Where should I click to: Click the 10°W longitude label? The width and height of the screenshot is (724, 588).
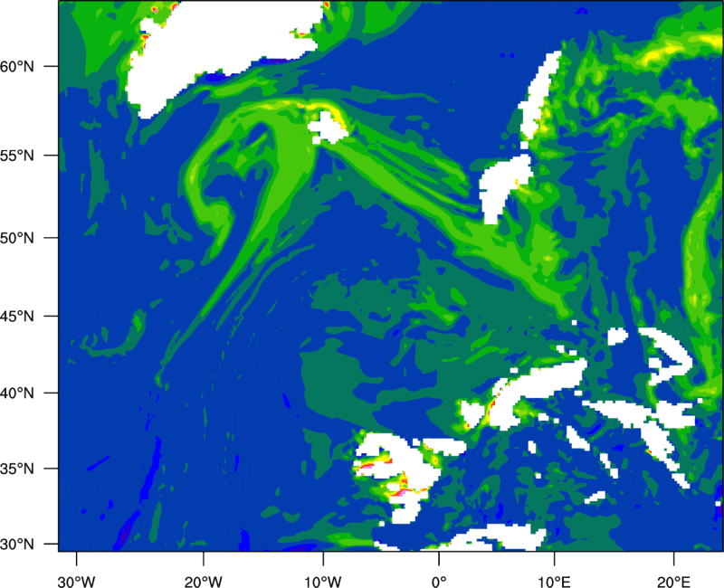tap(323, 582)
